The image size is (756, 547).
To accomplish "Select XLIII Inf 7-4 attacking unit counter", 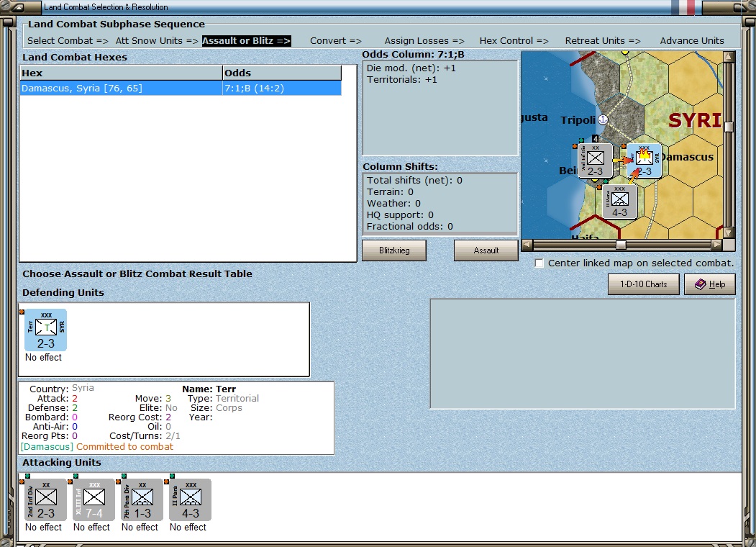I will tap(94, 499).
